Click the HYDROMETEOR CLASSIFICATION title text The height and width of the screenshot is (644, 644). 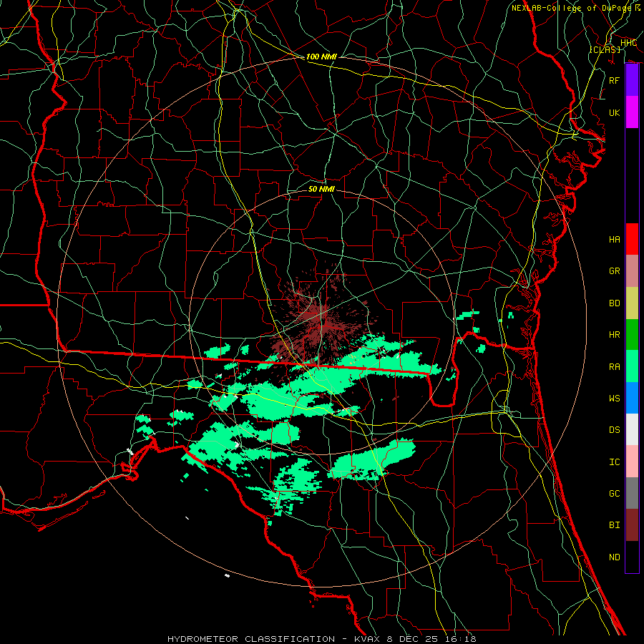251,639
